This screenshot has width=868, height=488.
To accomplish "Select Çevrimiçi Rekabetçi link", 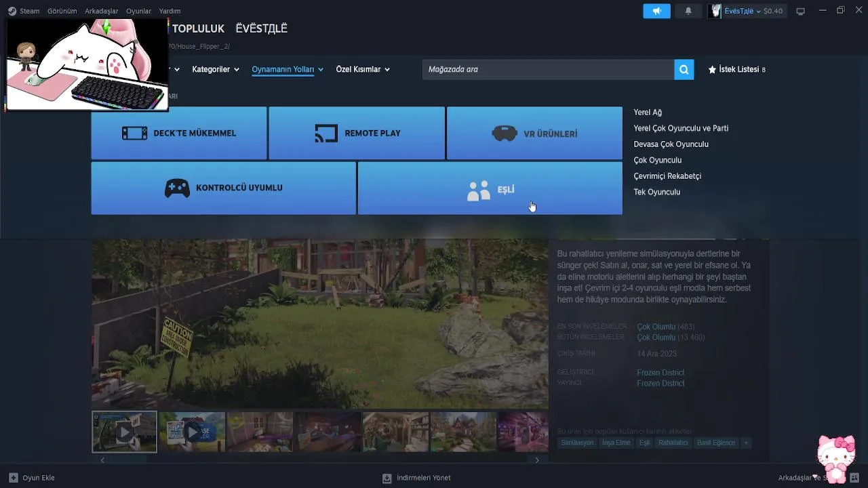I will click(667, 176).
